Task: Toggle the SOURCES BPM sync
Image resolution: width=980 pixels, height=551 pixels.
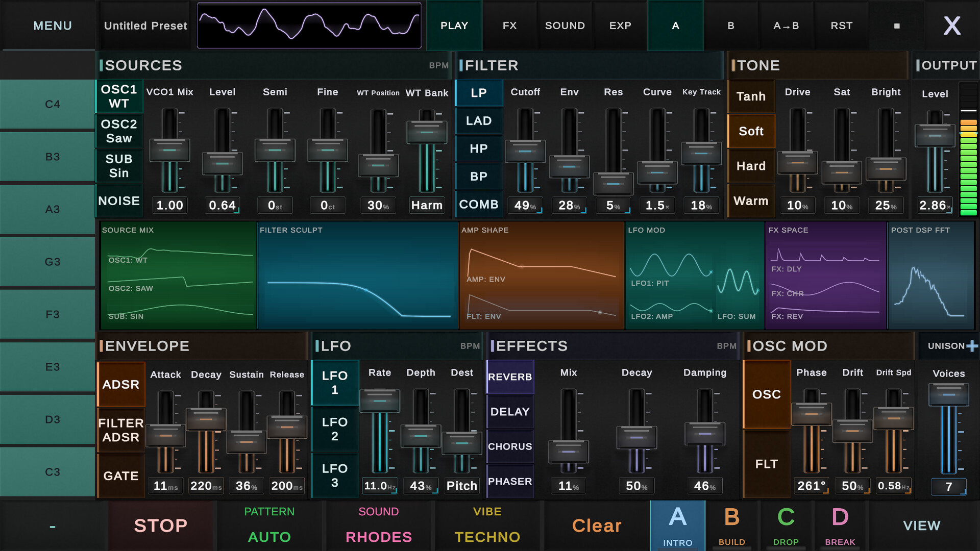Action: [438, 65]
